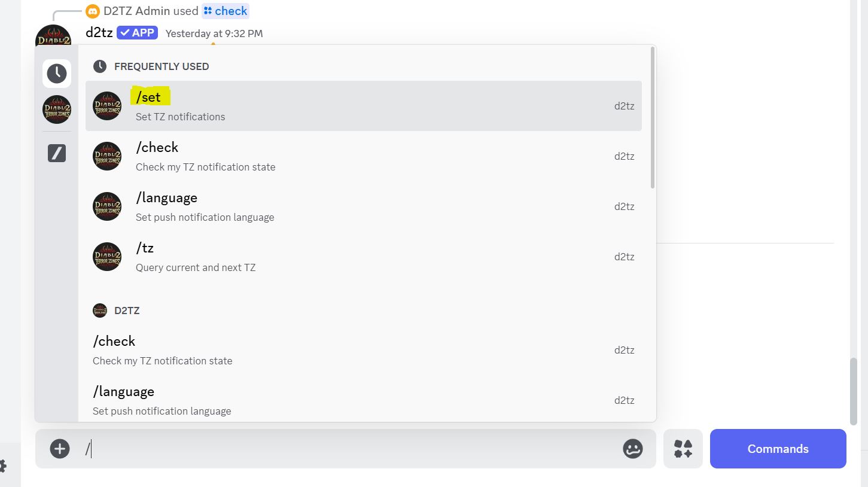Choose /check under Frequently Used
Screen dimensions: 868x487
coord(363,156)
